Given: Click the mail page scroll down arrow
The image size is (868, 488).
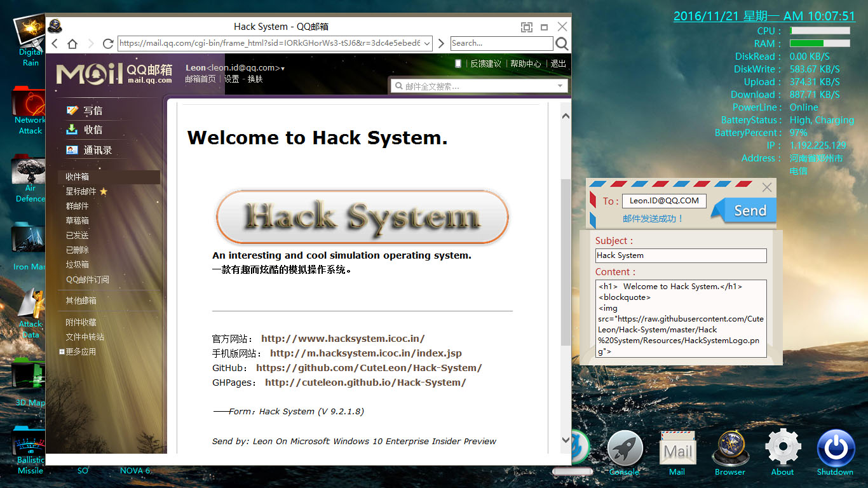Looking at the screenshot, I should click(566, 440).
